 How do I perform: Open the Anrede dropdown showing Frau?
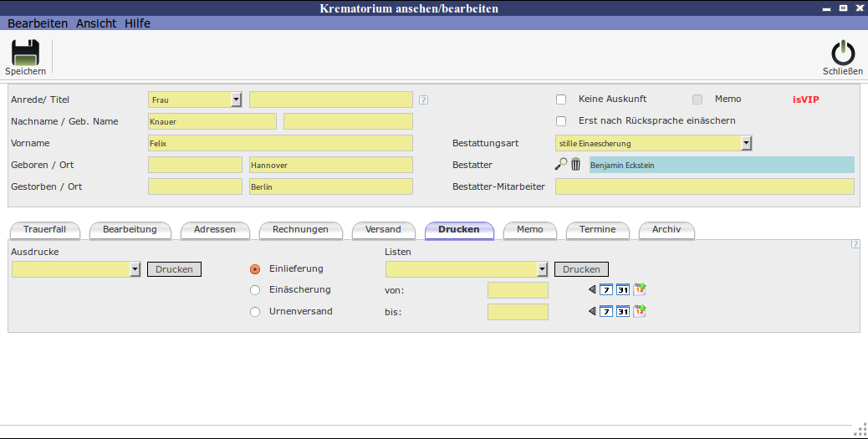[x=236, y=100]
